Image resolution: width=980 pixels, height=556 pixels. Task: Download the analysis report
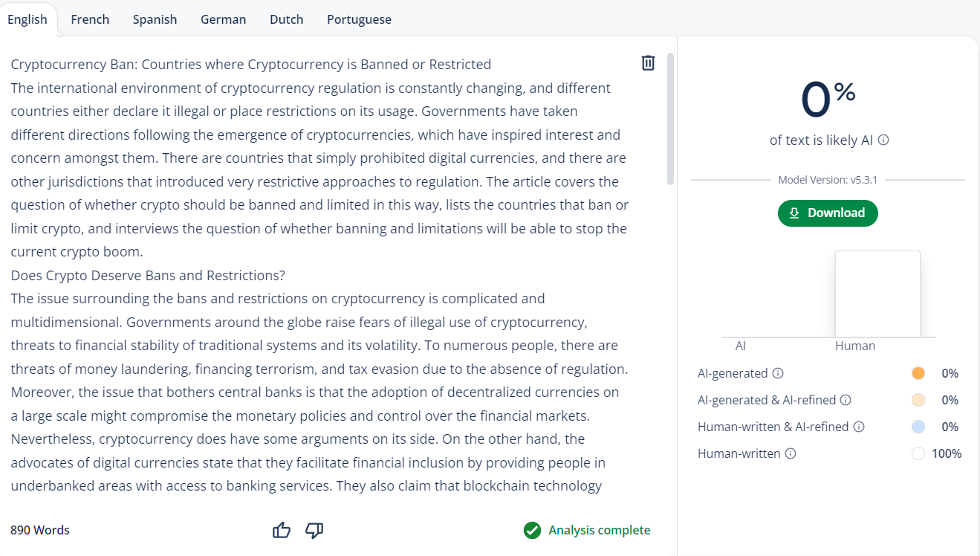click(828, 213)
